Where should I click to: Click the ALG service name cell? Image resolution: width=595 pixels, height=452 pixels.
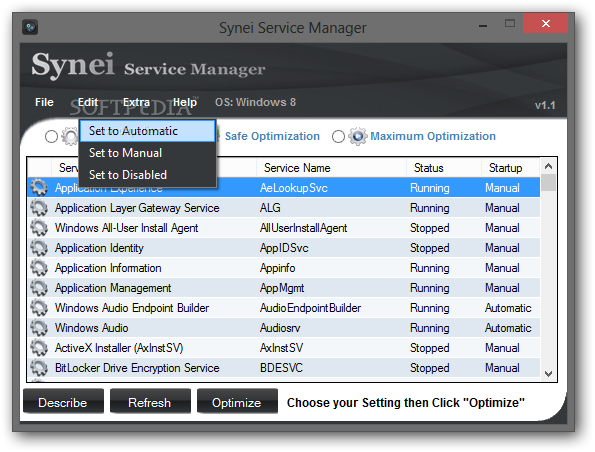click(270, 208)
